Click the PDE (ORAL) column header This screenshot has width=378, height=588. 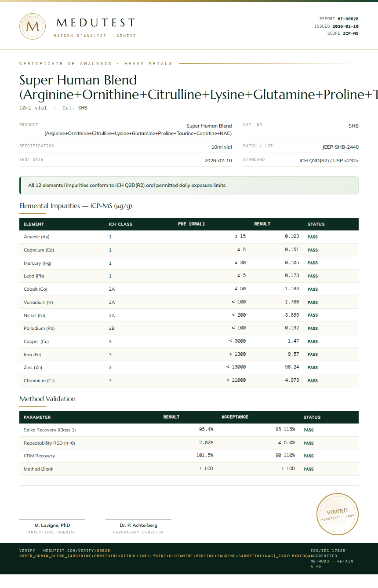pyautogui.click(x=191, y=224)
